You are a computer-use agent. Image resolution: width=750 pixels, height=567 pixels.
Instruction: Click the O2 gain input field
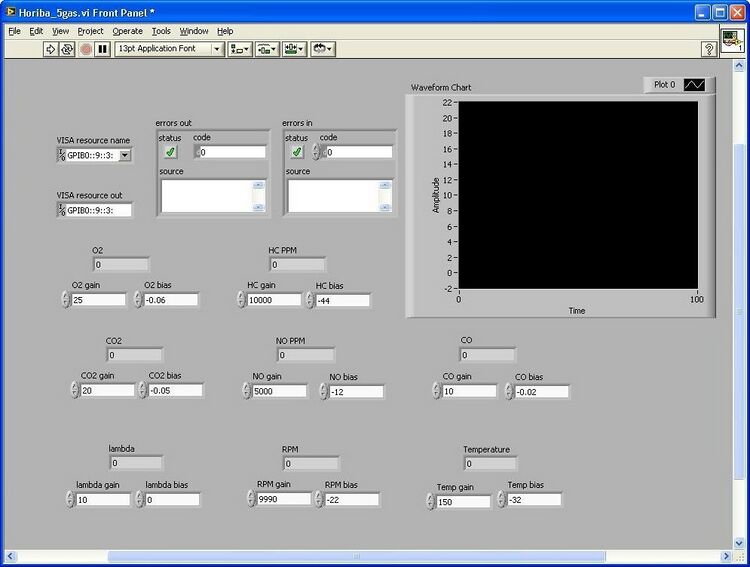[x=99, y=300]
